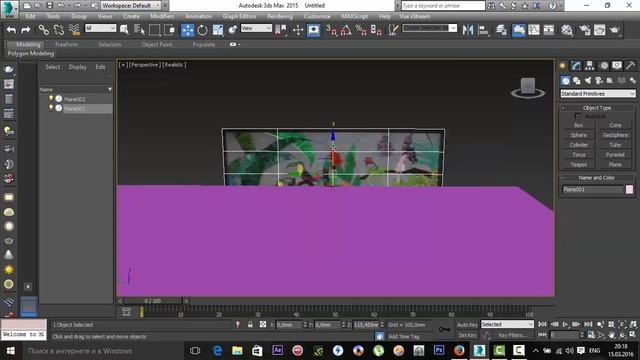Toggle the Percent Snap button
Screen dimensions: 640x360
pyautogui.click(x=361, y=30)
